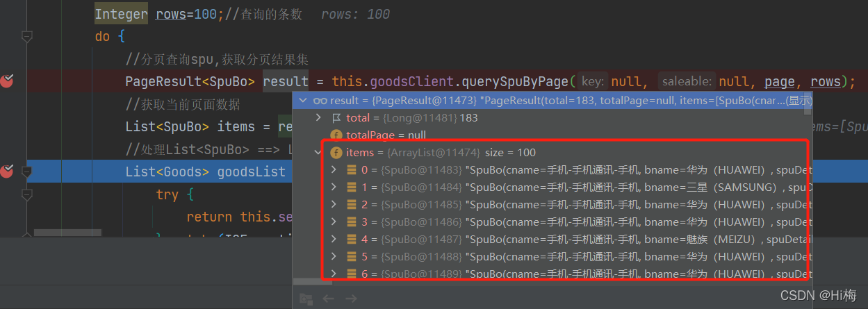The image size is (868, 309).
Task: Click the 'goodsList' variable name
Action: (x=252, y=172)
